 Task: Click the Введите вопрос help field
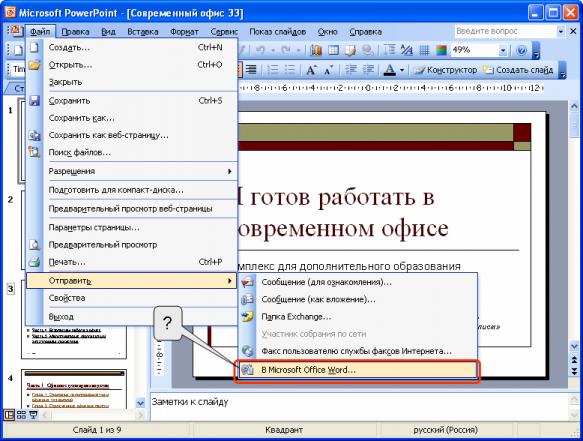(505, 32)
